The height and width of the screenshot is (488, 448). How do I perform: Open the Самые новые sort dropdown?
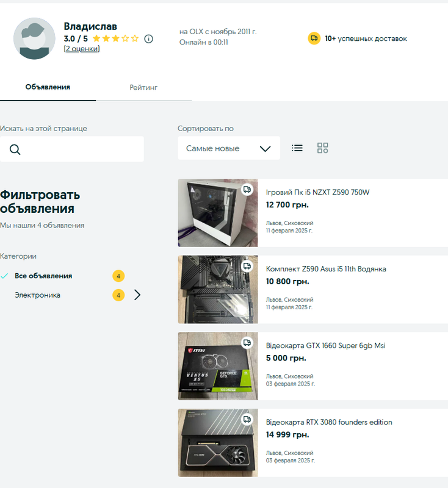[229, 148]
